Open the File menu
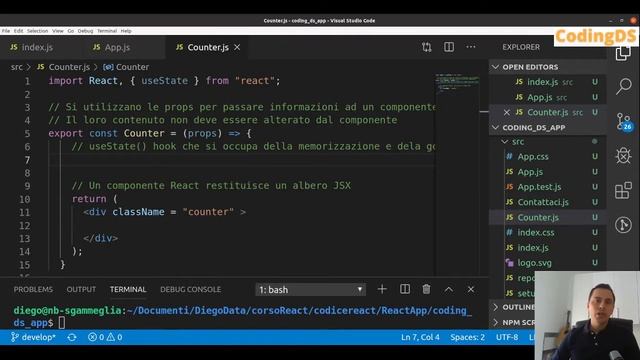 (6, 31)
